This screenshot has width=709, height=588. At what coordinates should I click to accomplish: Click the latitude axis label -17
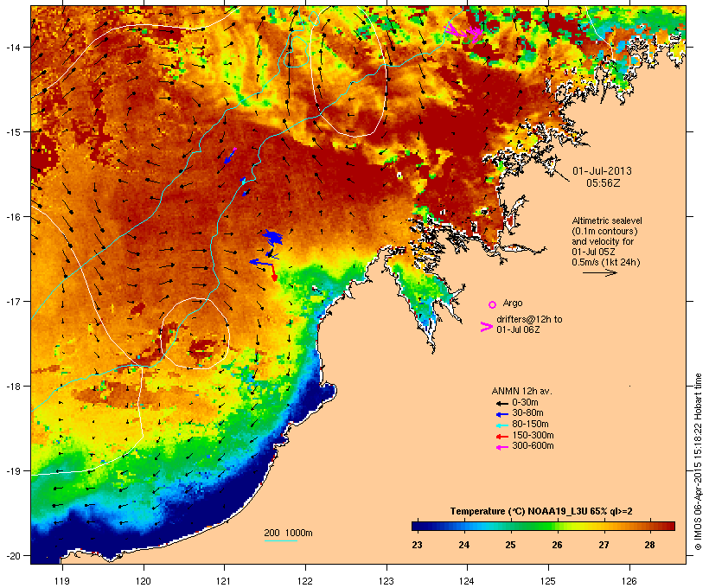(x=13, y=301)
